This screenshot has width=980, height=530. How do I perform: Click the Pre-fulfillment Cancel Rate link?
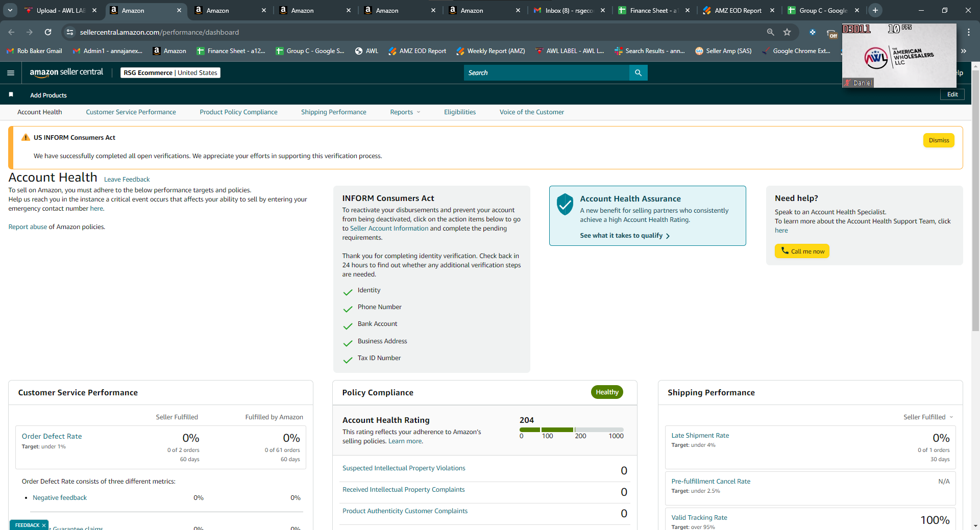[710, 482]
